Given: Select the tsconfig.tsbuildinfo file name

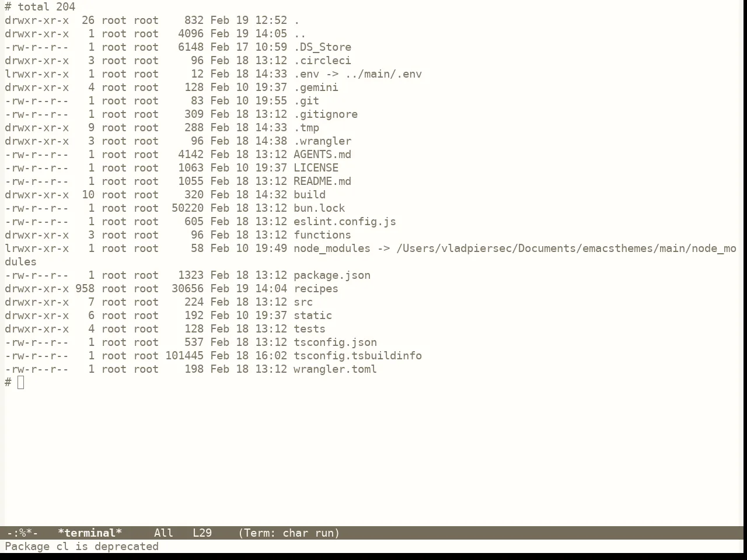Looking at the screenshot, I should (x=358, y=356).
